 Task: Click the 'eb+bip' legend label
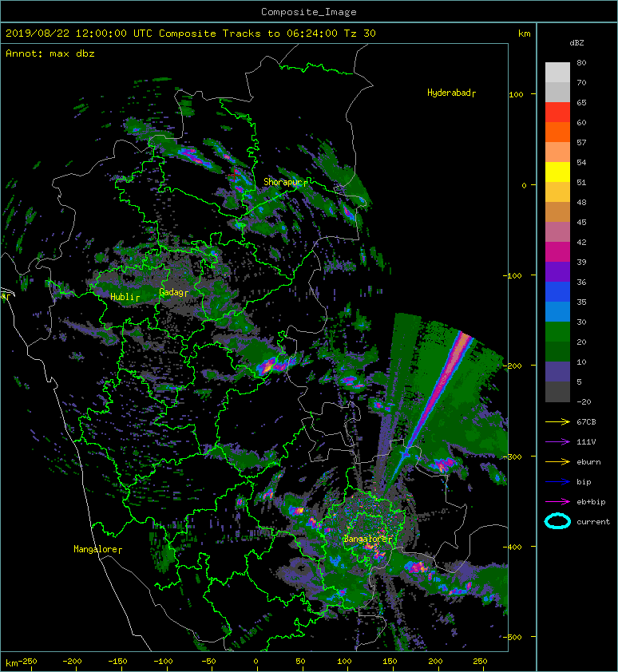(591, 502)
